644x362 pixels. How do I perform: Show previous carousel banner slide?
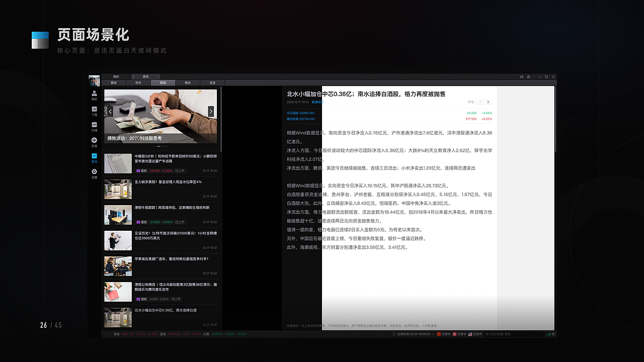click(110, 111)
